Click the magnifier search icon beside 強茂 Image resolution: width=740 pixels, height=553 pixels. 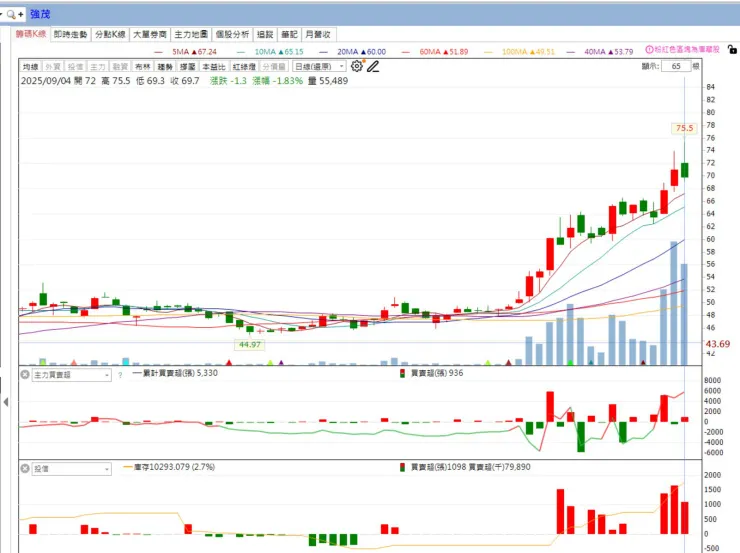(11, 14)
